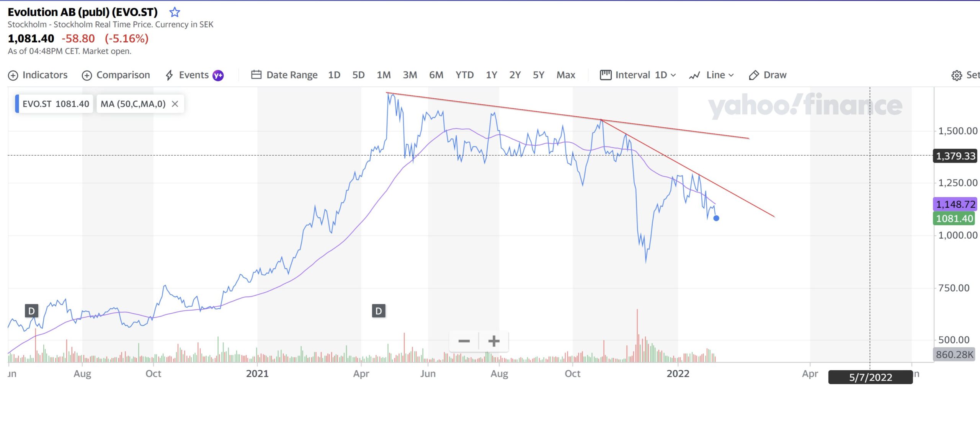The height and width of the screenshot is (425, 980).
Task: Select the 3M time range
Action: coord(410,75)
